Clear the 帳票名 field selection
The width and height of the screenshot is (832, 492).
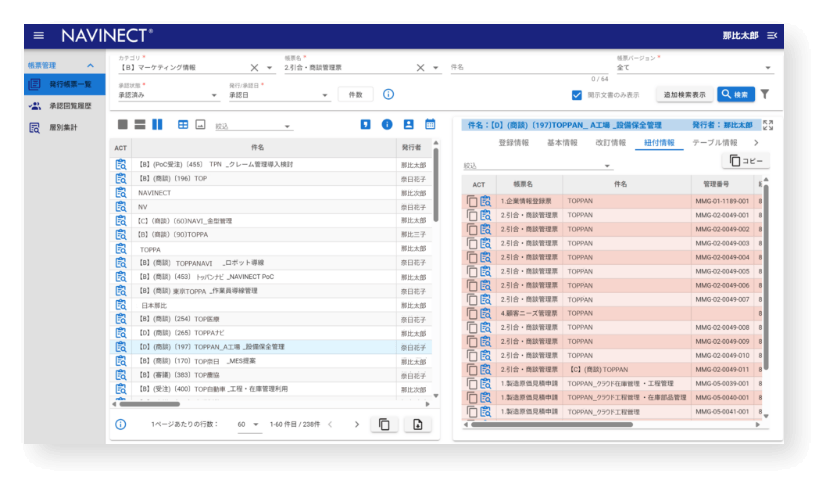[420, 67]
